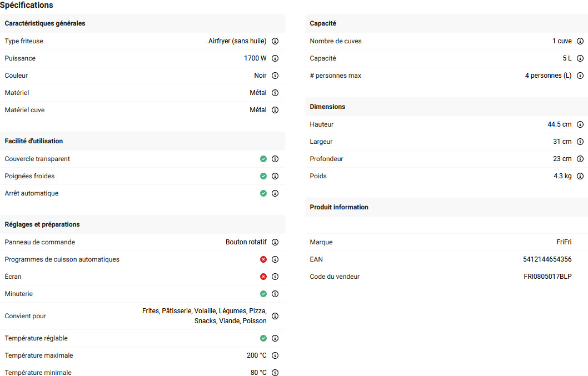
Task: Open info icon for Hauteur 44.5 cm
Action: coord(580,124)
